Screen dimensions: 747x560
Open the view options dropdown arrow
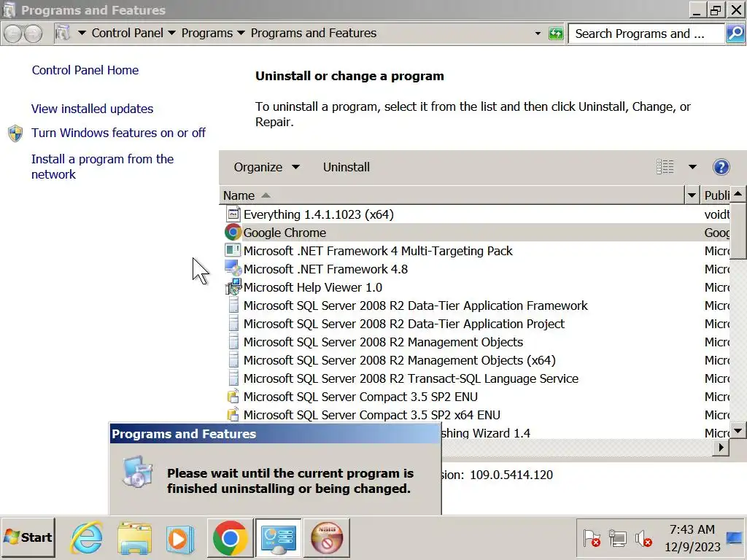point(692,167)
